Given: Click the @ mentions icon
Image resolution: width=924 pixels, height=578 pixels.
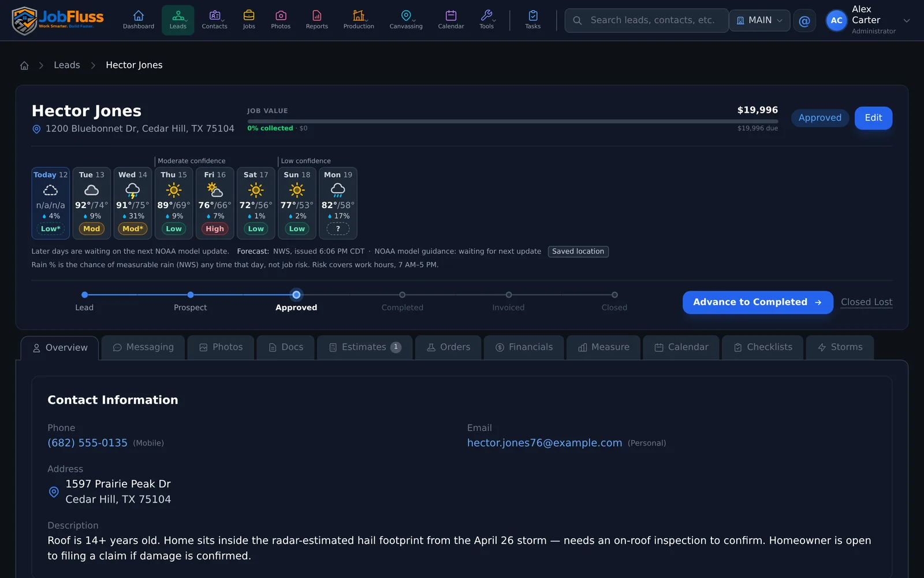Looking at the screenshot, I should (x=804, y=21).
